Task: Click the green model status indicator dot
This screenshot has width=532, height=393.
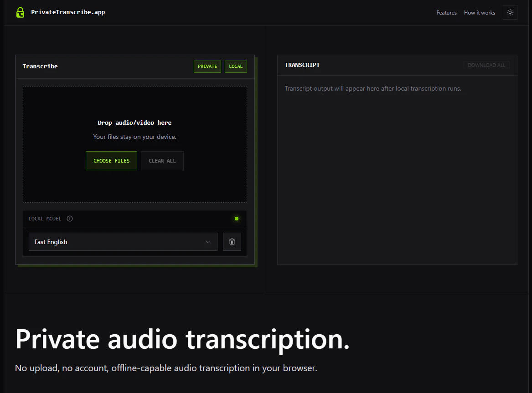Action: (237, 219)
